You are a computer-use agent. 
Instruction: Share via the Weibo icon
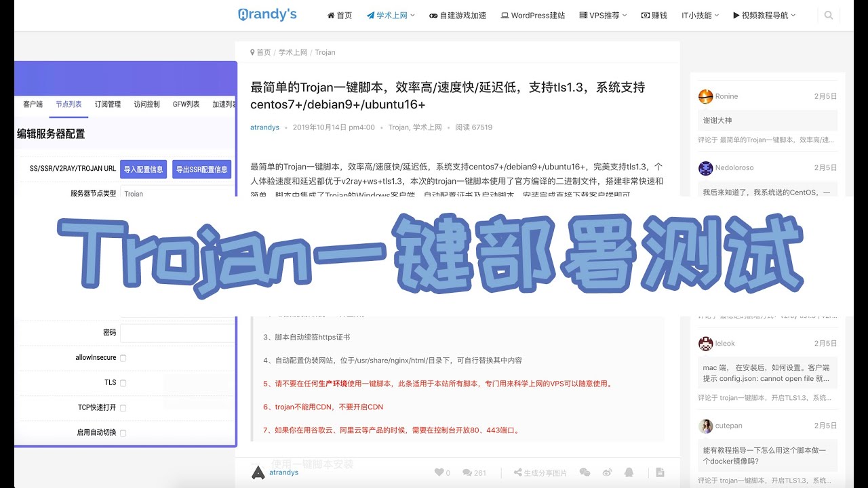point(607,472)
